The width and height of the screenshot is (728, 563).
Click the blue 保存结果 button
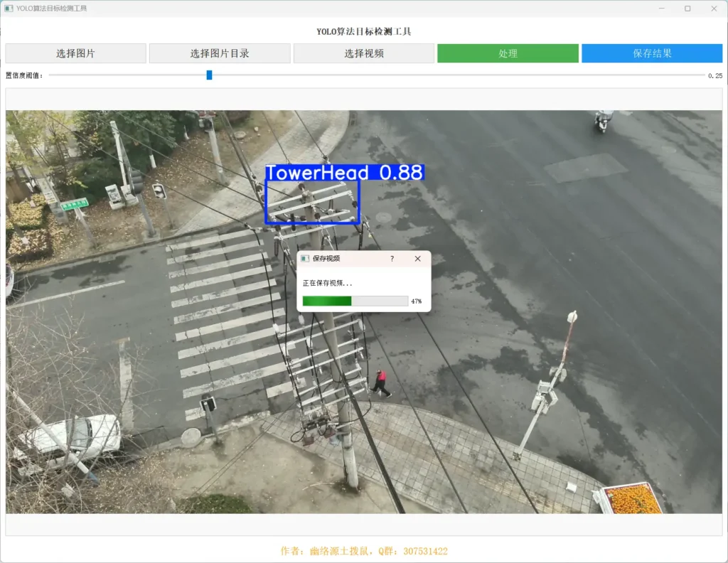click(x=652, y=53)
